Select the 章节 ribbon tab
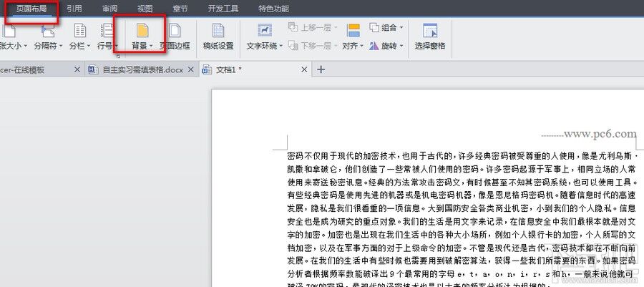644x287 pixels. 180,9
